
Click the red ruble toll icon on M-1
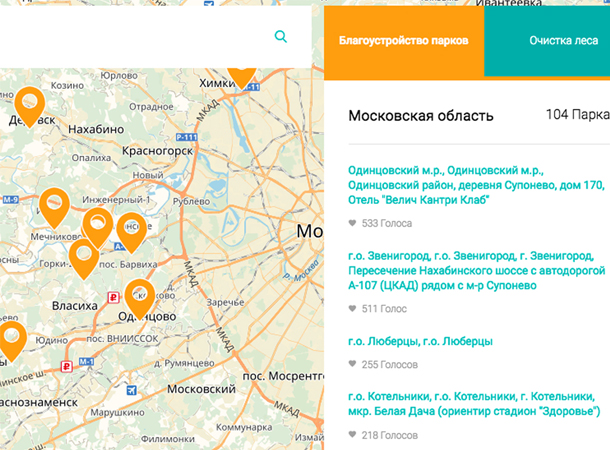(x=67, y=366)
